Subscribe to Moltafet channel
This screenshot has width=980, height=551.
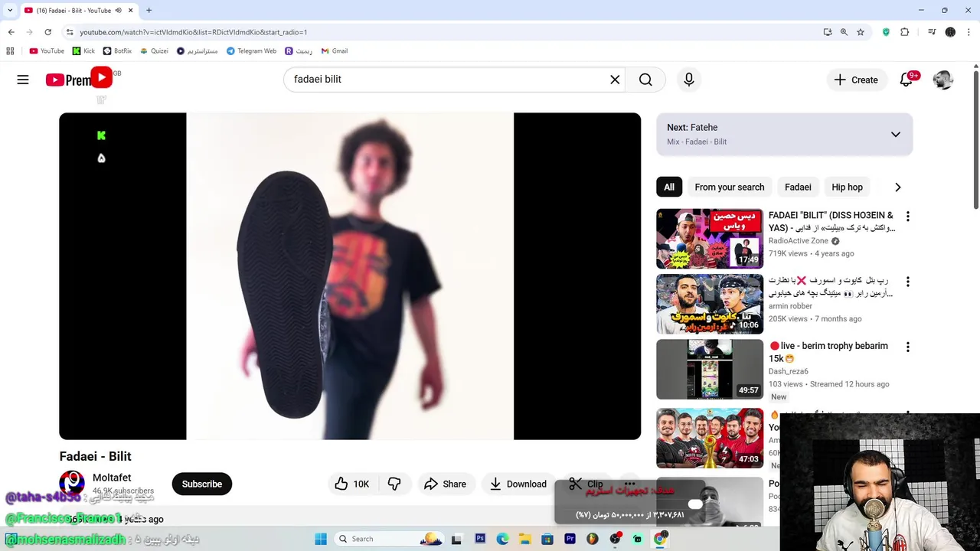click(x=202, y=484)
